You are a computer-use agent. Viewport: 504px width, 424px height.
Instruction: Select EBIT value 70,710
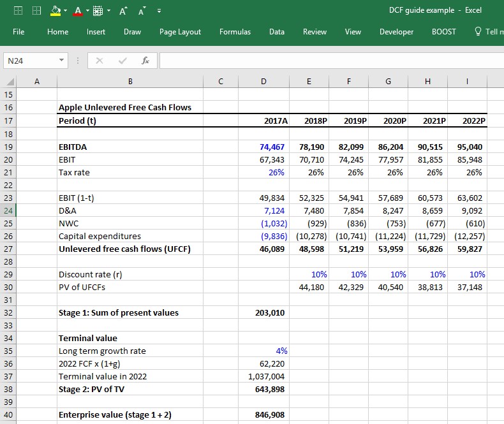coord(309,159)
